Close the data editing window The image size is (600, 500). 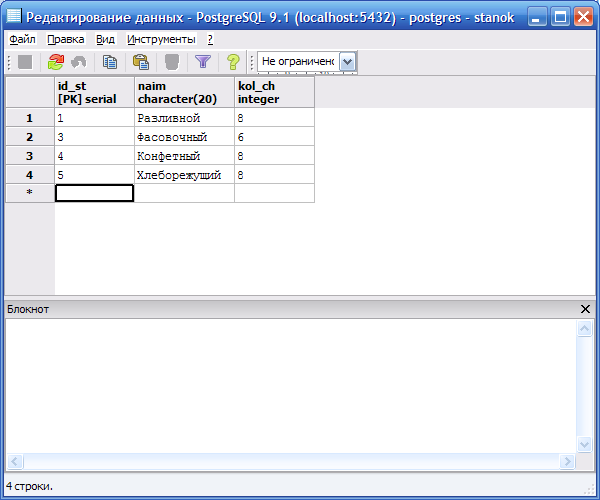(584, 17)
